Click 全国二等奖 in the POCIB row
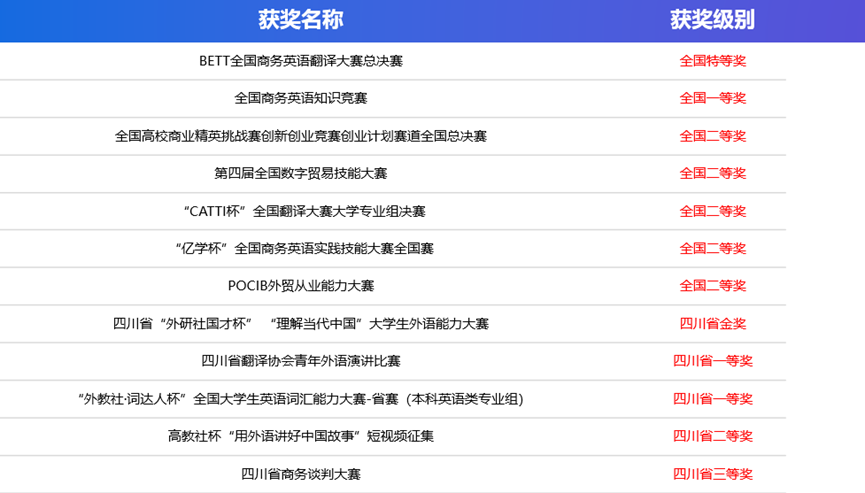The image size is (865, 493). click(x=712, y=286)
